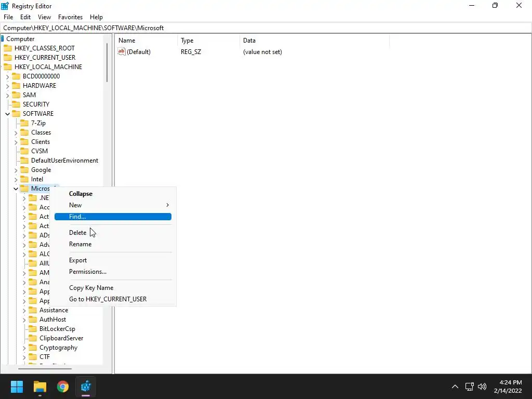
Task: Open the Favorites menu
Action: [70, 17]
